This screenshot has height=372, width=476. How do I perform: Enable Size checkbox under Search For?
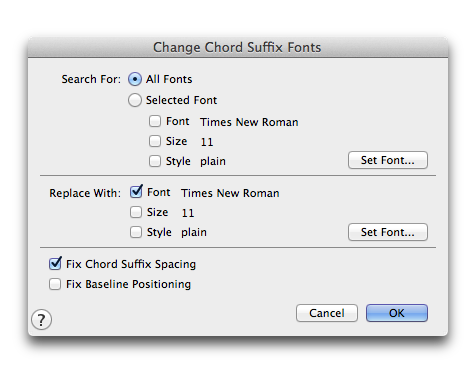(155, 141)
